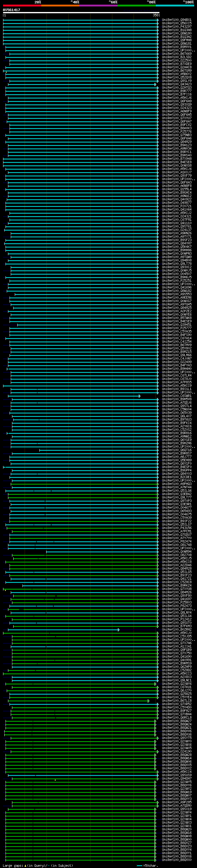Click the white query sequence bar
This screenshot has width=197, height=868.
(x=81, y=13)
